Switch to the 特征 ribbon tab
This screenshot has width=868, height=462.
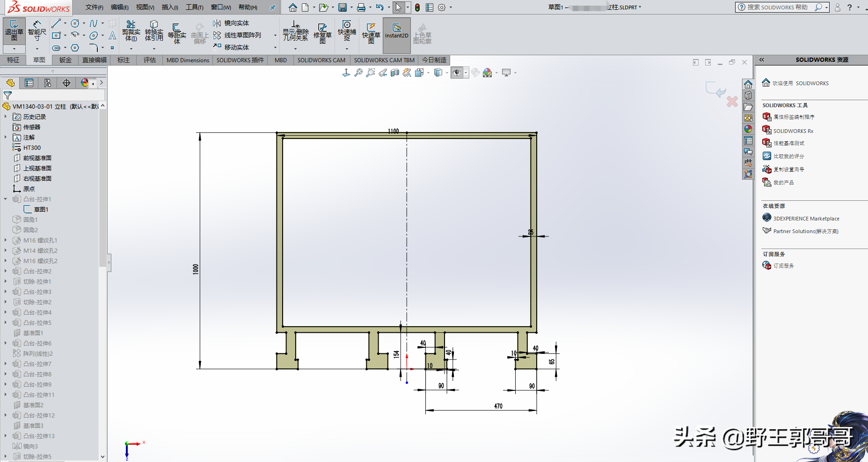[x=13, y=60]
